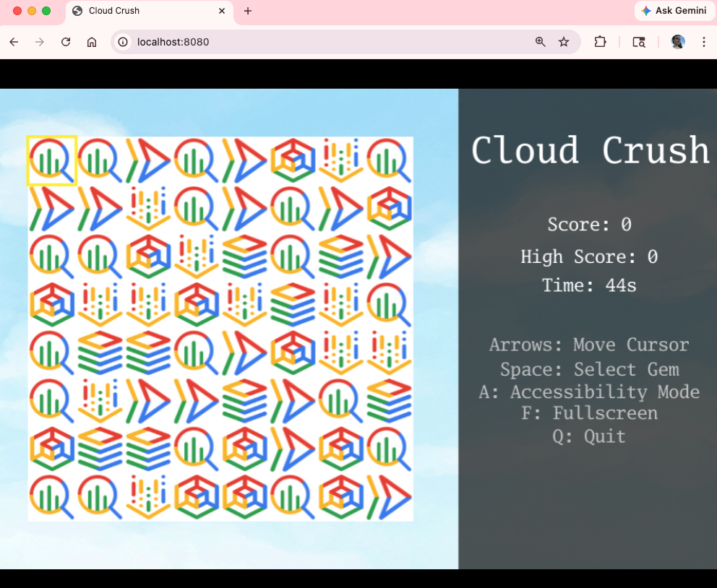Screen dimensions: 717x588
Task: Reload the Cloud Crush page
Action: tap(66, 42)
